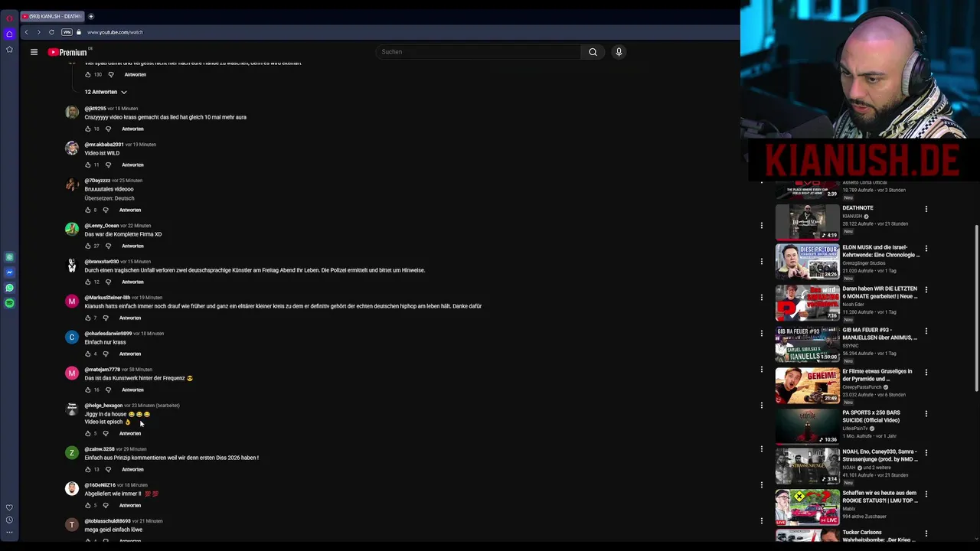The width and height of the screenshot is (980, 551).
Task: Click the lock site security icon
Action: tap(78, 32)
